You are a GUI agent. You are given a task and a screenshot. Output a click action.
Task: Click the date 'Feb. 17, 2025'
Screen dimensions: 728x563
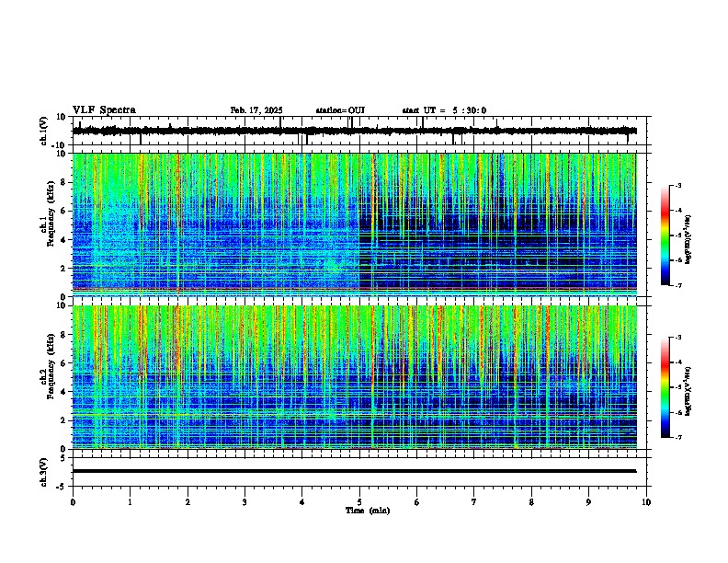[x=256, y=110]
